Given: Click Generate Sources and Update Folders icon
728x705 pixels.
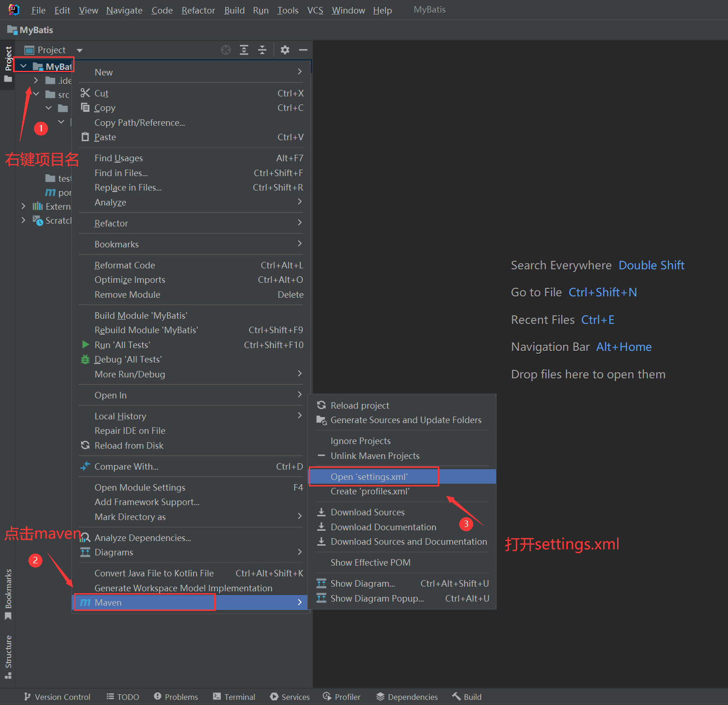Looking at the screenshot, I should click(321, 420).
